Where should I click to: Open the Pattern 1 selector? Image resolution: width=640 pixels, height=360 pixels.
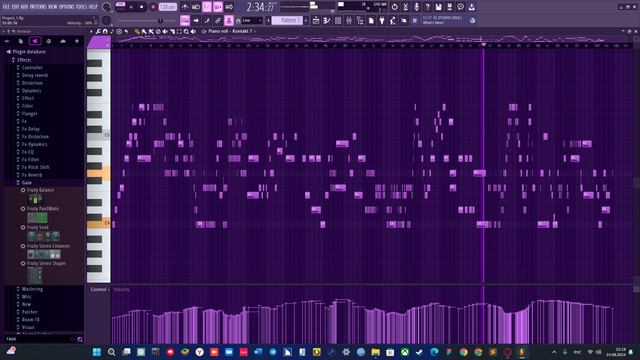tap(287, 20)
